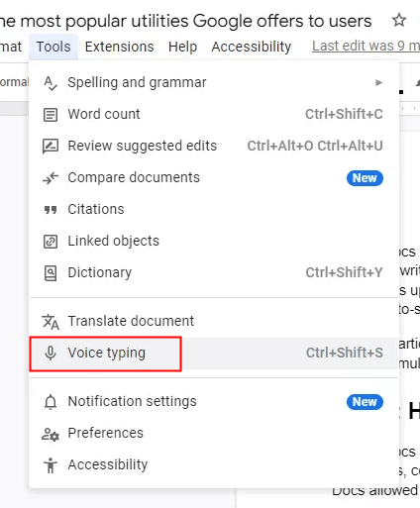
Task: Choose Linked objects menu entry
Action: 214,241
